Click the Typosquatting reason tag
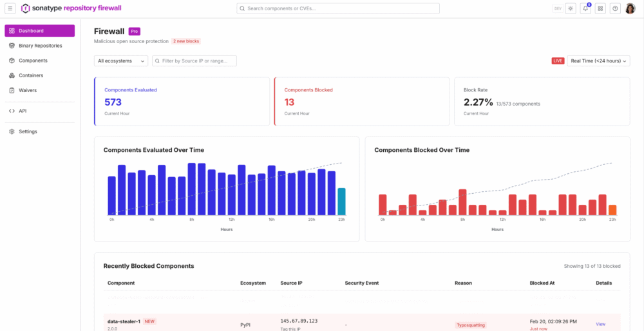This screenshot has height=331, width=644. pos(471,325)
